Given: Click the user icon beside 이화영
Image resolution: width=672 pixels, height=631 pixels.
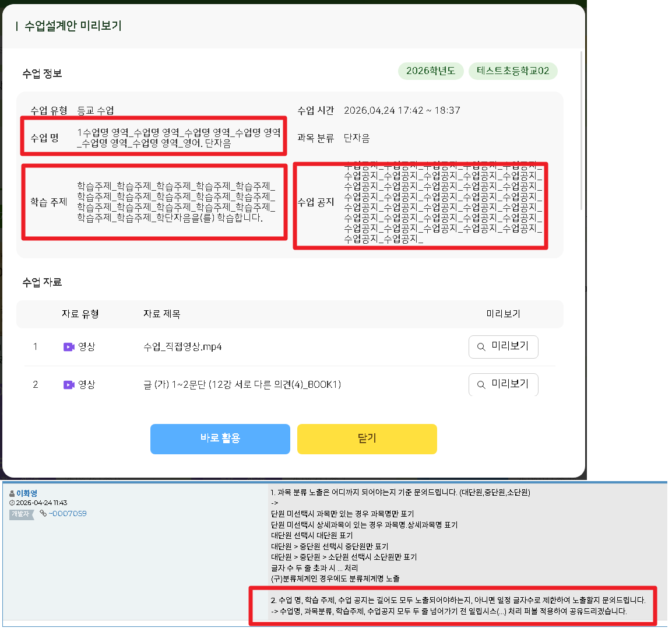Looking at the screenshot, I should 12,493.
